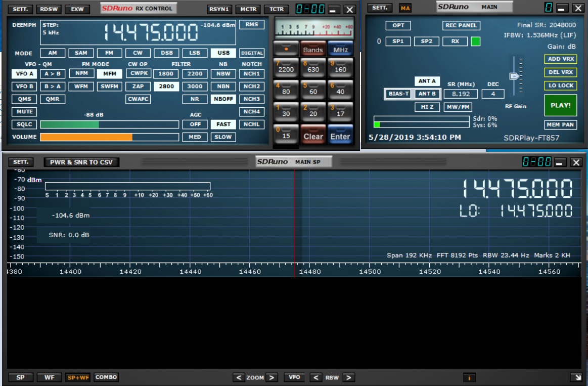Click the decimal point key on the keypad

(286, 49)
